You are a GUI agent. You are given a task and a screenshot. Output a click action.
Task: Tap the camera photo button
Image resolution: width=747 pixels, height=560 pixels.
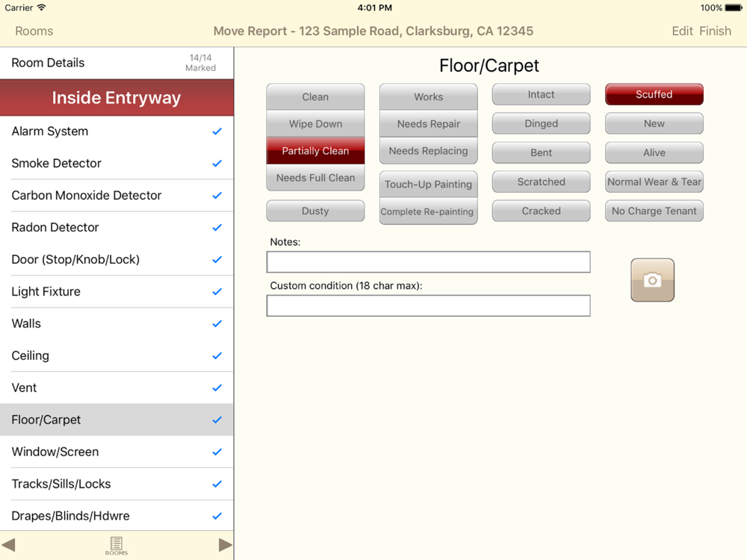point(652,280)
